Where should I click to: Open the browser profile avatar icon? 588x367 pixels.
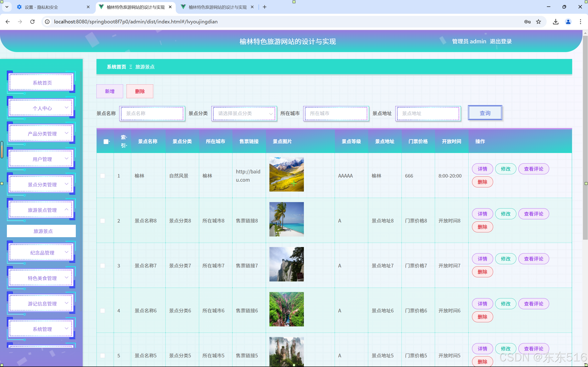(568, 22)
